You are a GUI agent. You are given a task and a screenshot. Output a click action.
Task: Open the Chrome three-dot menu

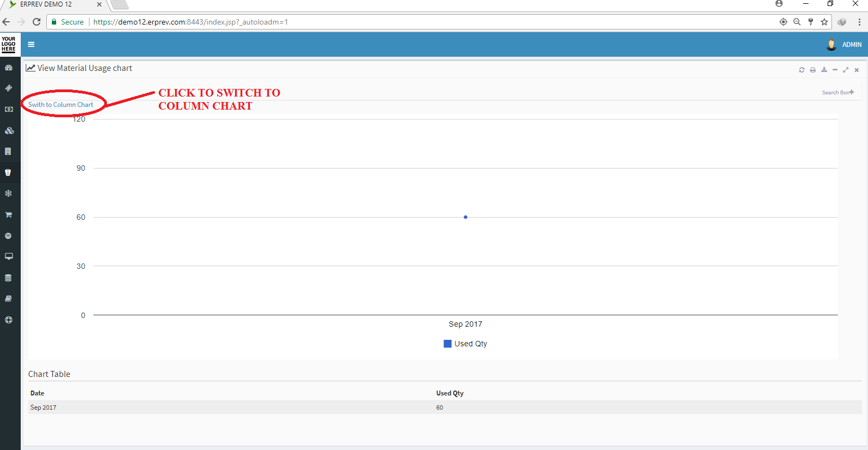859,22
